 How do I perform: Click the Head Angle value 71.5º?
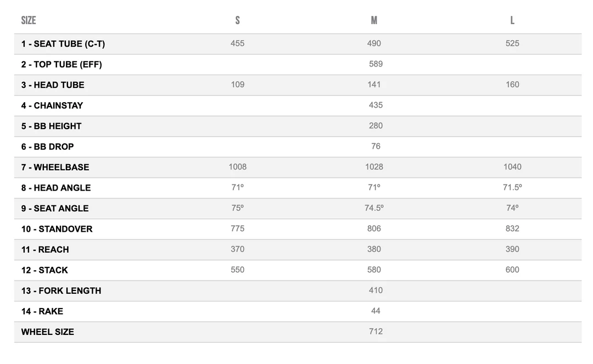pyautogui.click(x=512, y=188)
